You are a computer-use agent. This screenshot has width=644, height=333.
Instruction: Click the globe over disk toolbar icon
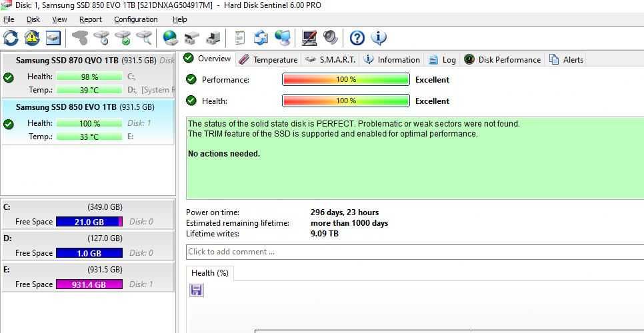(170, 38)
